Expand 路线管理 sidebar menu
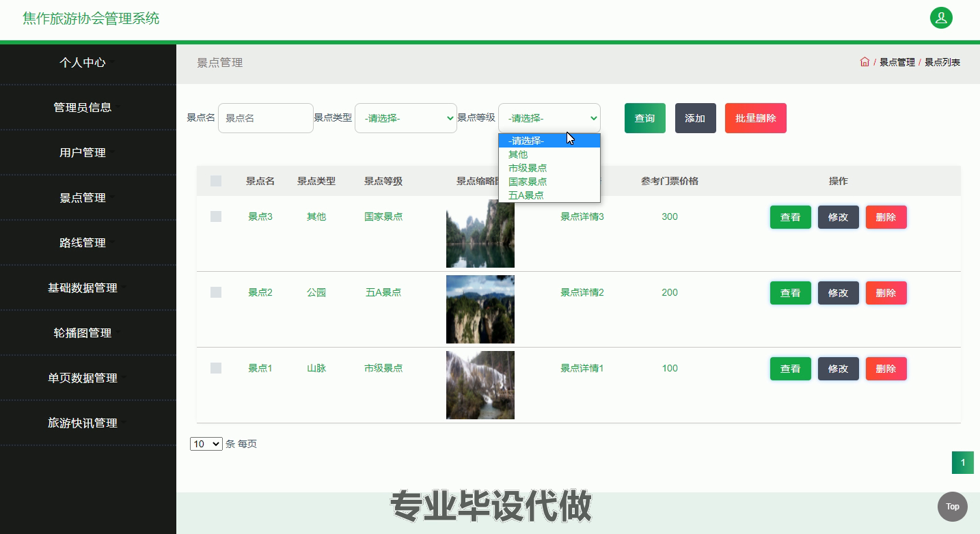The image size is (980, 534). pyautogui.click(x=88, y=242)
